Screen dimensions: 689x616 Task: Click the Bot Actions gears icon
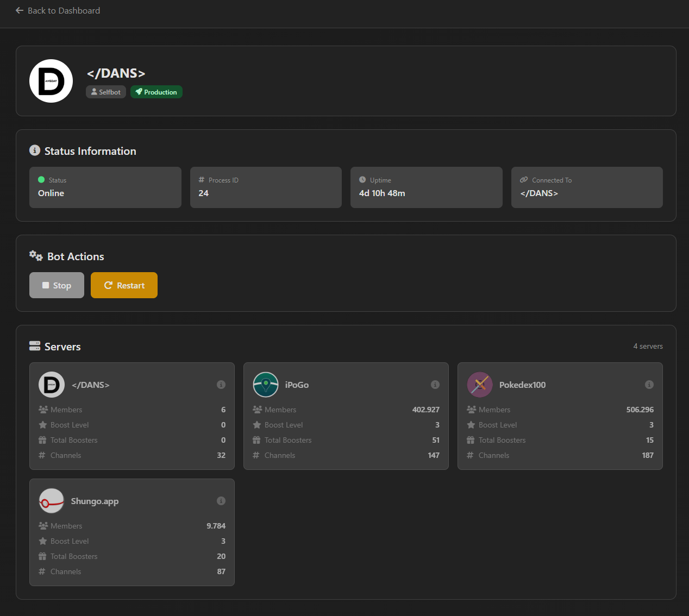click(x=36, y=256)
